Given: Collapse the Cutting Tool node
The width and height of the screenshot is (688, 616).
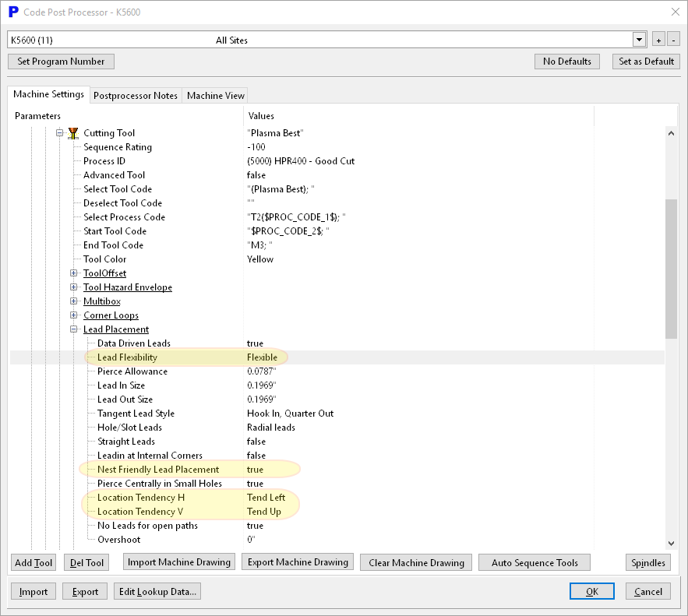Looking at the screenshot, I should coord(60,133).
